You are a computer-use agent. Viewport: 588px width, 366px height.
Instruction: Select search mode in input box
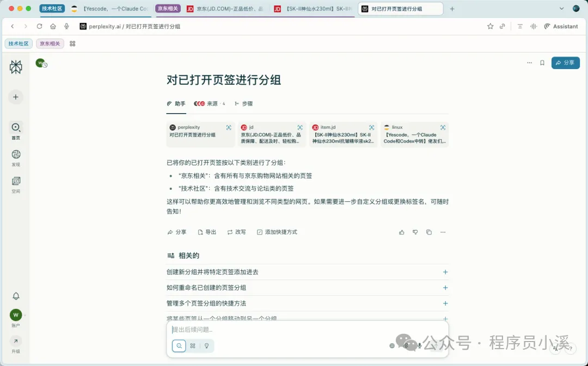(x=179, y=346)
